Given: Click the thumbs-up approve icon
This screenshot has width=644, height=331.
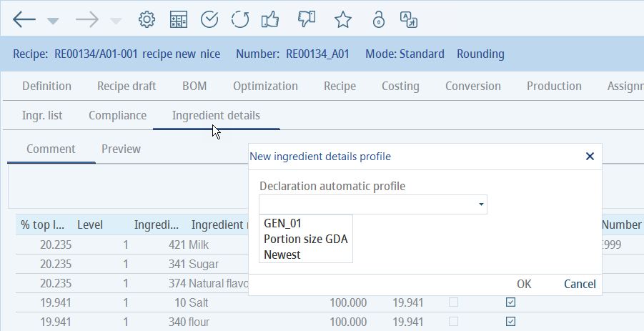Looking at the screenshot, I should (270, 19).
